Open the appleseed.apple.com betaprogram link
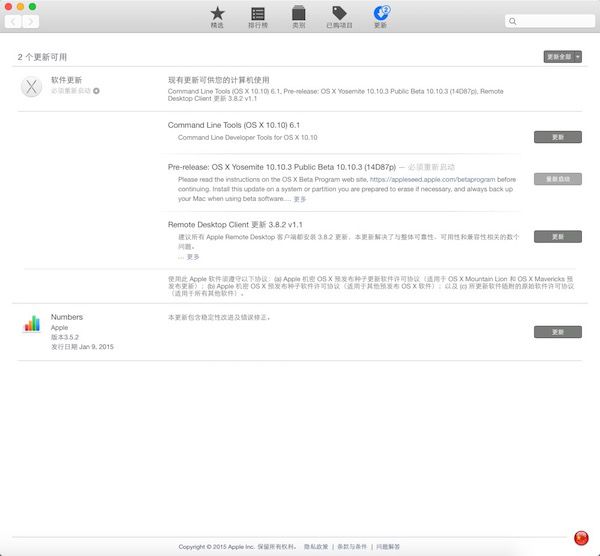The height and width of the screenshot is (556, 600). point(432,179)
